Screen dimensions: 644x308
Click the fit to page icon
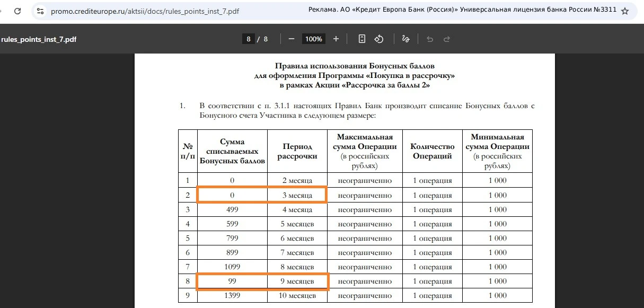pyautogui.click(x=362, y=39)
